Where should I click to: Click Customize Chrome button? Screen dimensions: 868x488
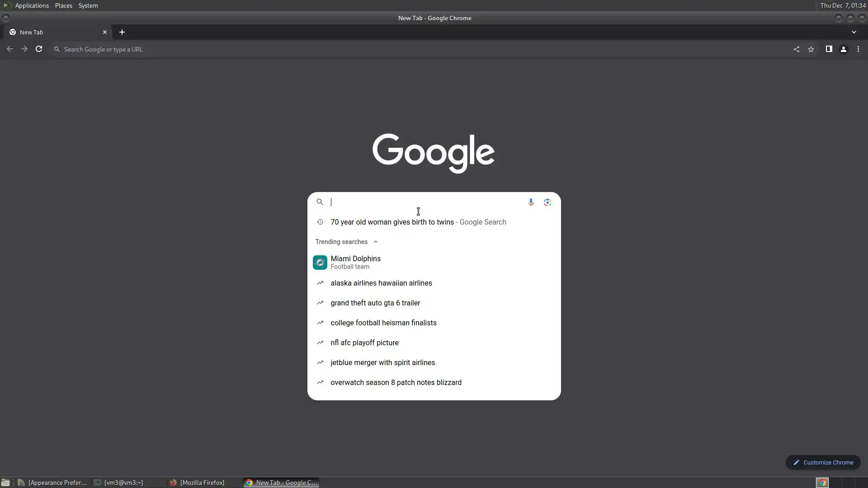tap(823, 462)
